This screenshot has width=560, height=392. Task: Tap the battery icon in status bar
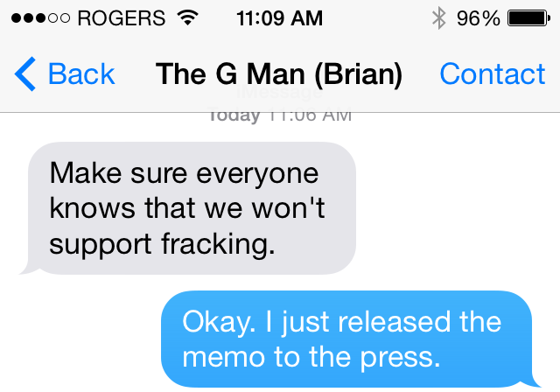[x=528, y=18]
